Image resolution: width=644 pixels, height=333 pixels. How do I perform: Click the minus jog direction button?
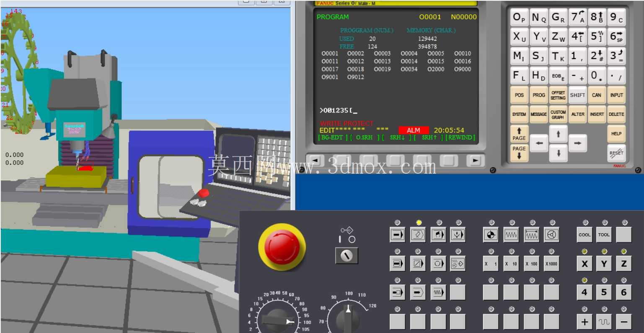coord(624,322)
